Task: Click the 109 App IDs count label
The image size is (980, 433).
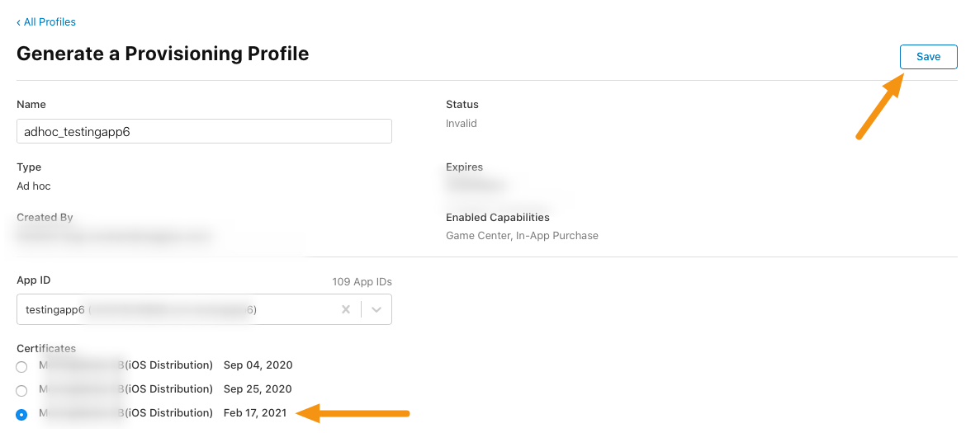Action: tap(362, 281)
